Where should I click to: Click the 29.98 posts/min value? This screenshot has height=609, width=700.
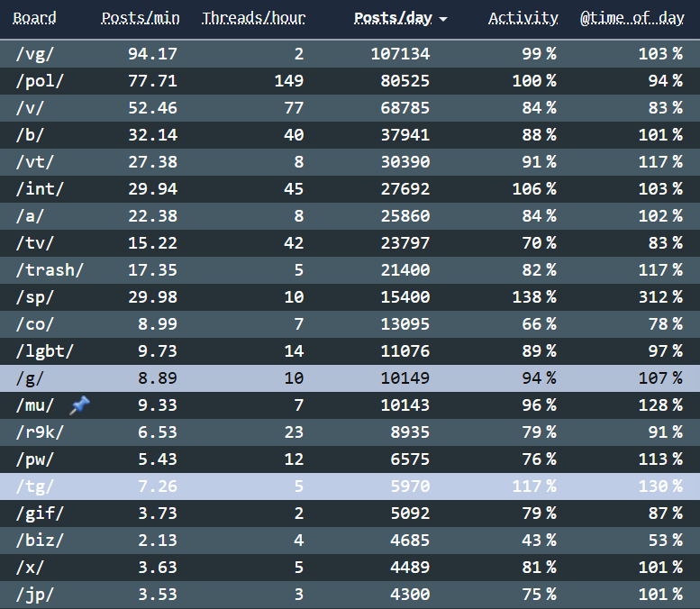(x=152, y=297)
